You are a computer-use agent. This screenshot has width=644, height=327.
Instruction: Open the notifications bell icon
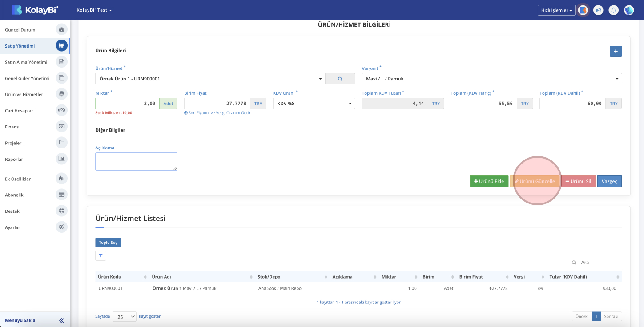pyautogui.click(x=613, y=10)
